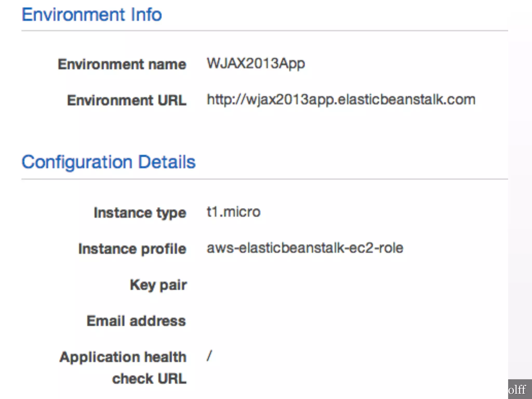532x399 pixels.
Task: Select the aws-elasticbeanstalk-ec2-role profile value
Action: pyautogui.click(x=305, y=248)
